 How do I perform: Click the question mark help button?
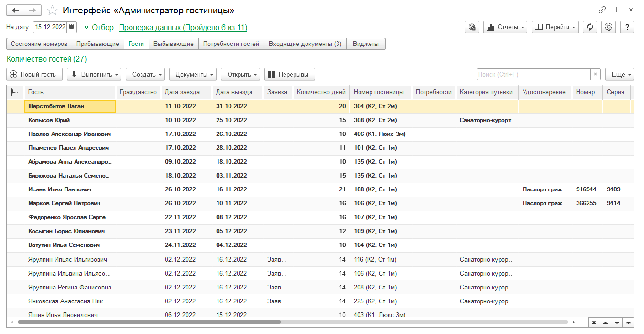(x=627, y=27)
